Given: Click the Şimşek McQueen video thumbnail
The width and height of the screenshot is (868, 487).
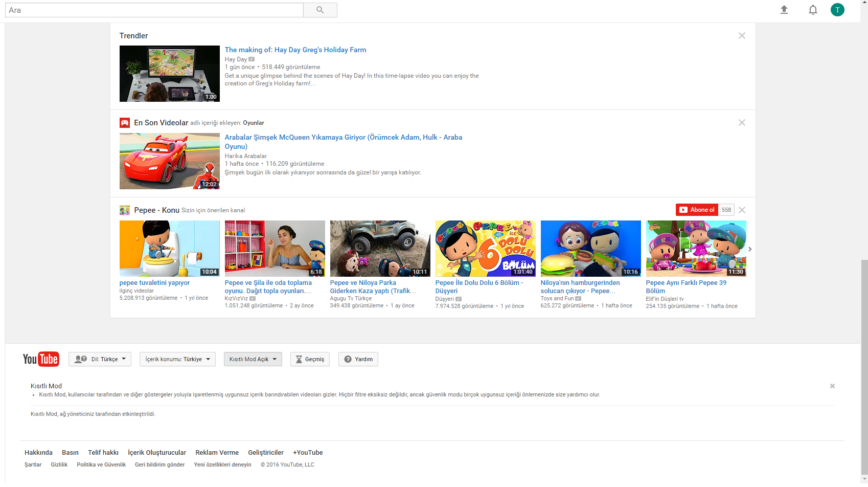Looking at the screenshot, I should pyautogui.click(x=170, y=161).
